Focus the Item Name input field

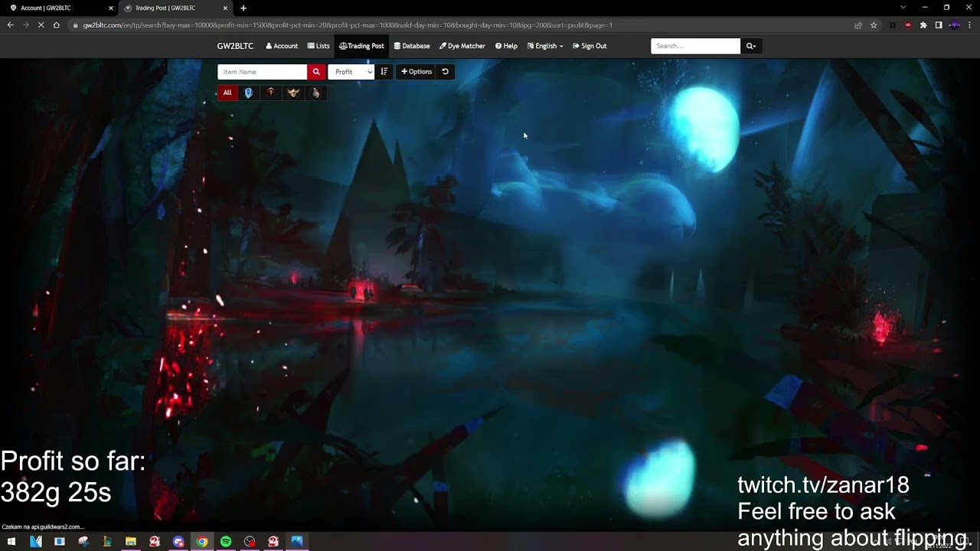[263, 72]
